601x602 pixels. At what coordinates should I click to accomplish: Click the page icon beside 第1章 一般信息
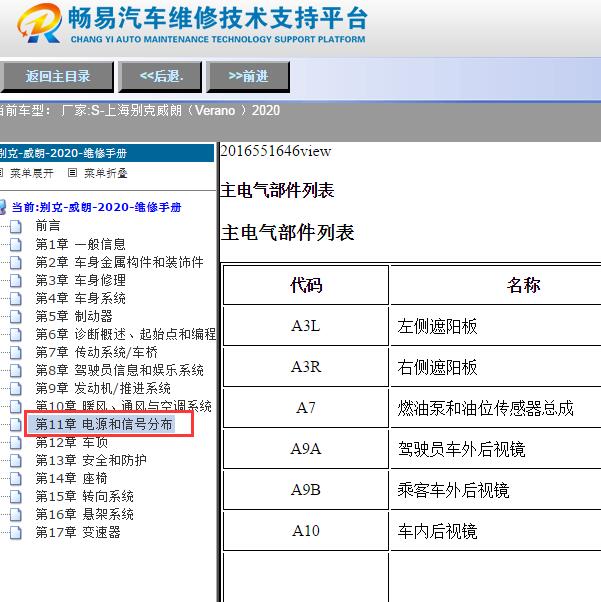(16, 244)
